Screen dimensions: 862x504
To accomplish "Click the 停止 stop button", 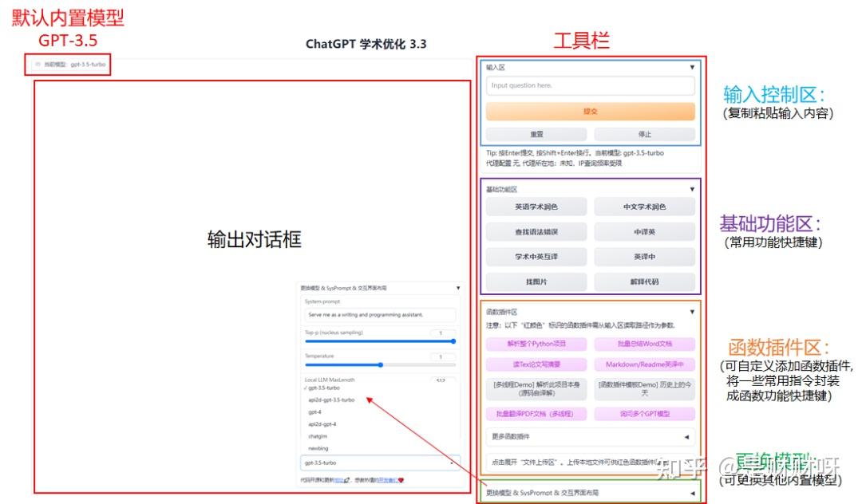I will click(643, 133).
